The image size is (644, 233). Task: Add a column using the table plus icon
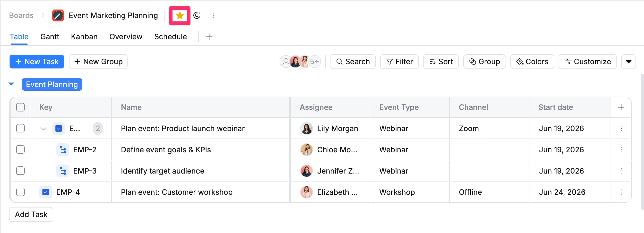621,107
